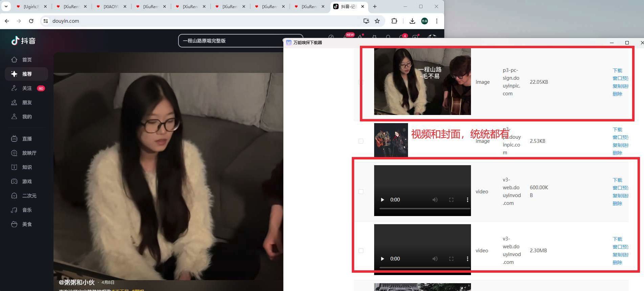This screenshot has width=644, height=291.
Task: Switch to the [Ugirls tab
Action: (x=31, y=6)
